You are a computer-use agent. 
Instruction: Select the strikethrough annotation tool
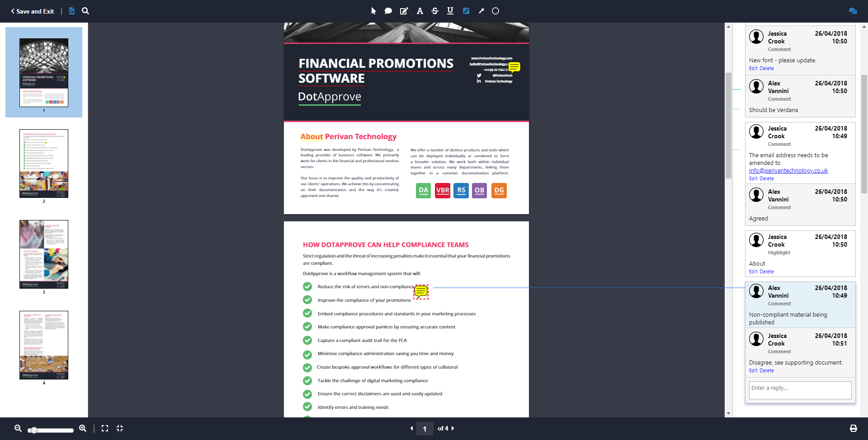point(435,11)
